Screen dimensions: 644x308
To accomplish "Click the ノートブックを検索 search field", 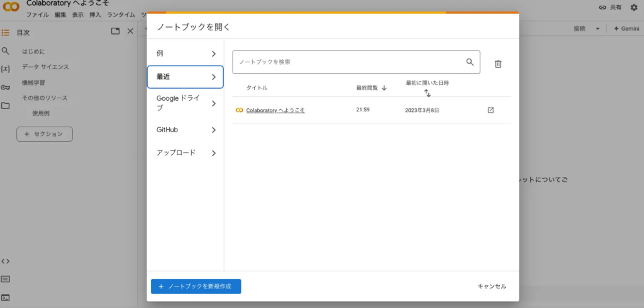I will [349, 62].
